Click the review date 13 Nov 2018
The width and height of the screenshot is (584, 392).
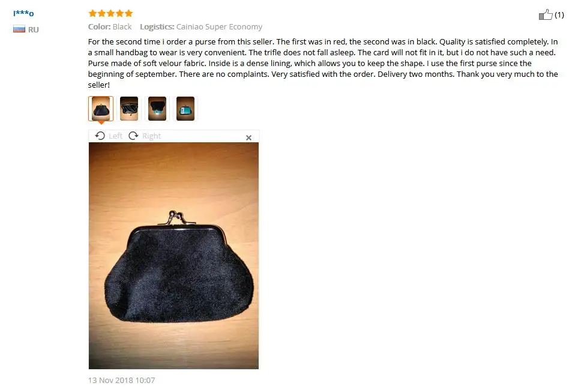[121, 380]
